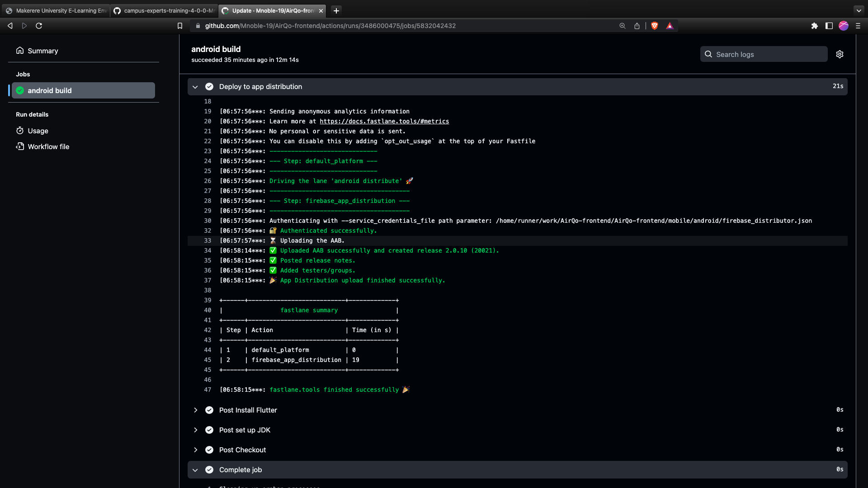Click the share icon in the address bar
The width and height of the screenshot is (868, 488).
point(637,26)
